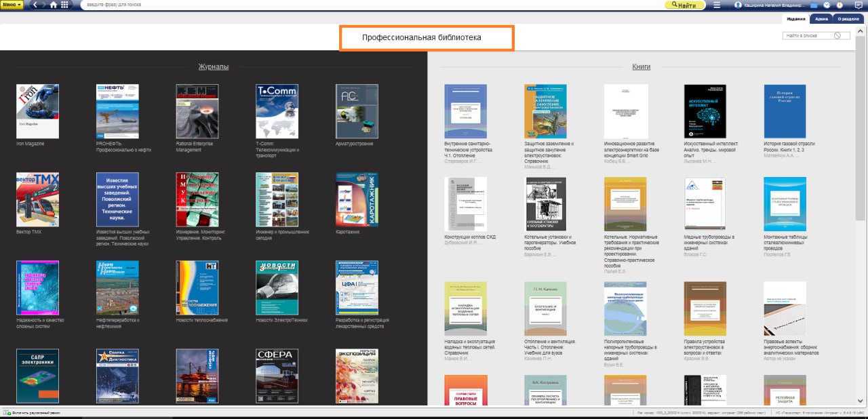Open Медные трубопроводы в инженерных системах book
The image size is (868, 419).
[x=705, y=204]
